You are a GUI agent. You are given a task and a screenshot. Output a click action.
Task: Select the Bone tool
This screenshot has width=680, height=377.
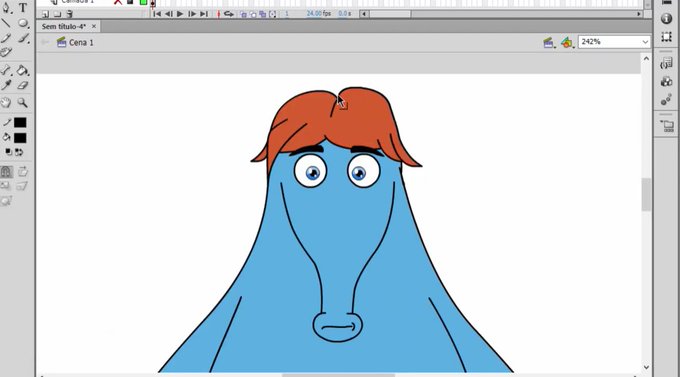[x=6, y=70]
